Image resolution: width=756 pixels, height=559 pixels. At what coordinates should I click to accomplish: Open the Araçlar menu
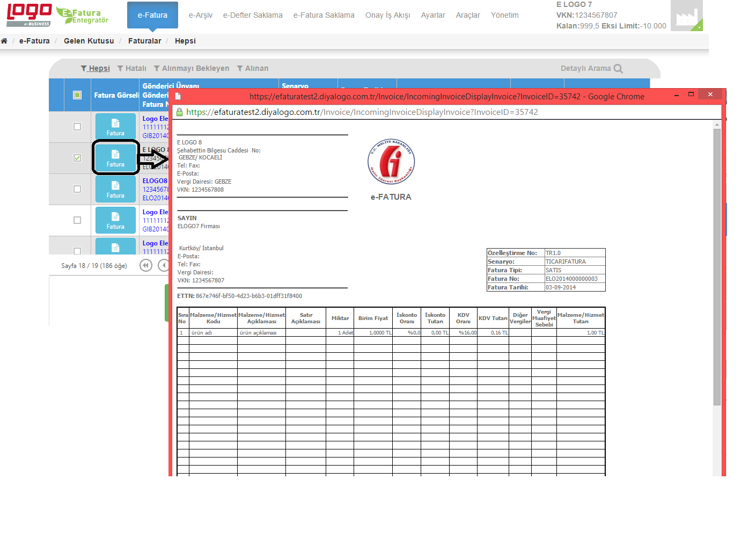click(x=468, y=15)
